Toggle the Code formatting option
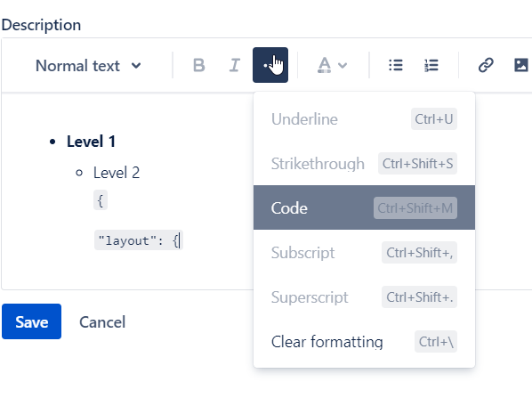The image size is (532, 398). [x=364, y=207]
